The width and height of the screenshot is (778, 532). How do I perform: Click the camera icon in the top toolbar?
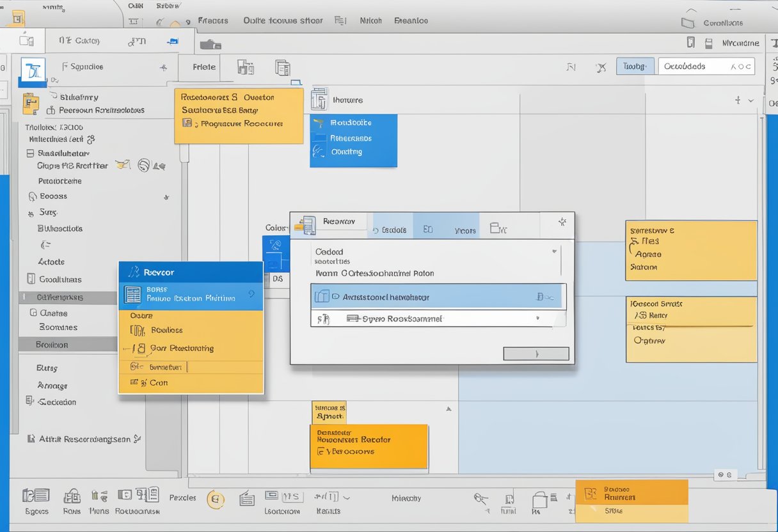click(210, 45)
